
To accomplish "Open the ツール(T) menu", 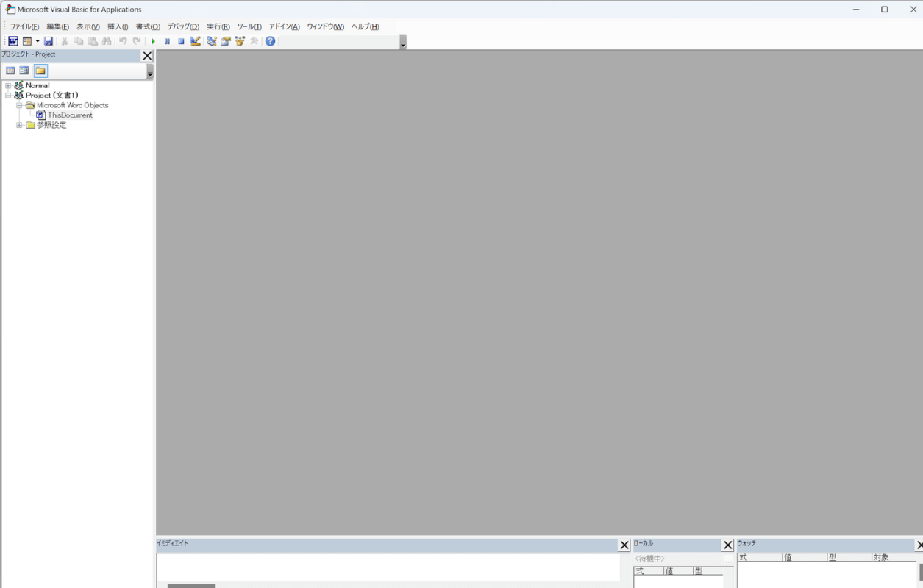I will pos(249,26).
